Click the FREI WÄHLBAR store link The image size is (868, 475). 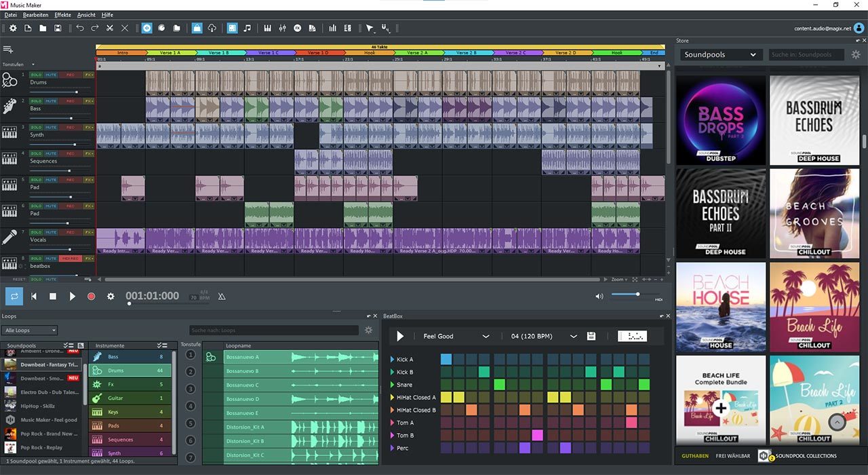733,456
